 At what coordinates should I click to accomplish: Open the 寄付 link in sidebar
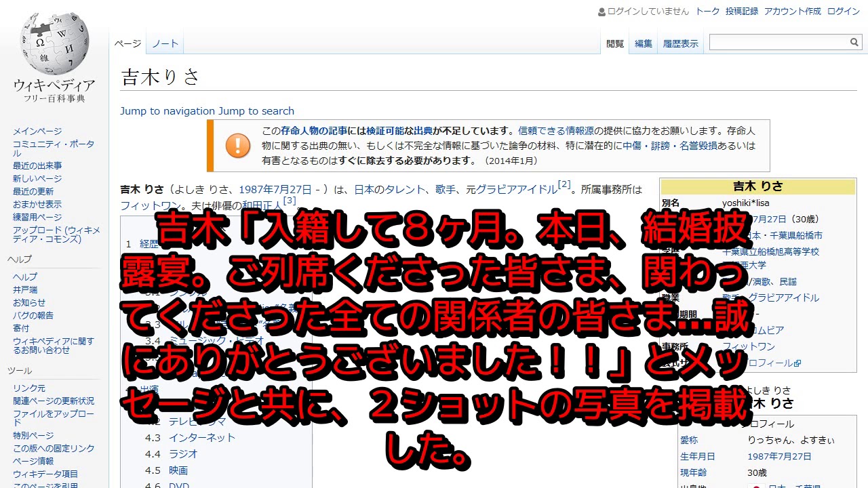click(21, 328)
